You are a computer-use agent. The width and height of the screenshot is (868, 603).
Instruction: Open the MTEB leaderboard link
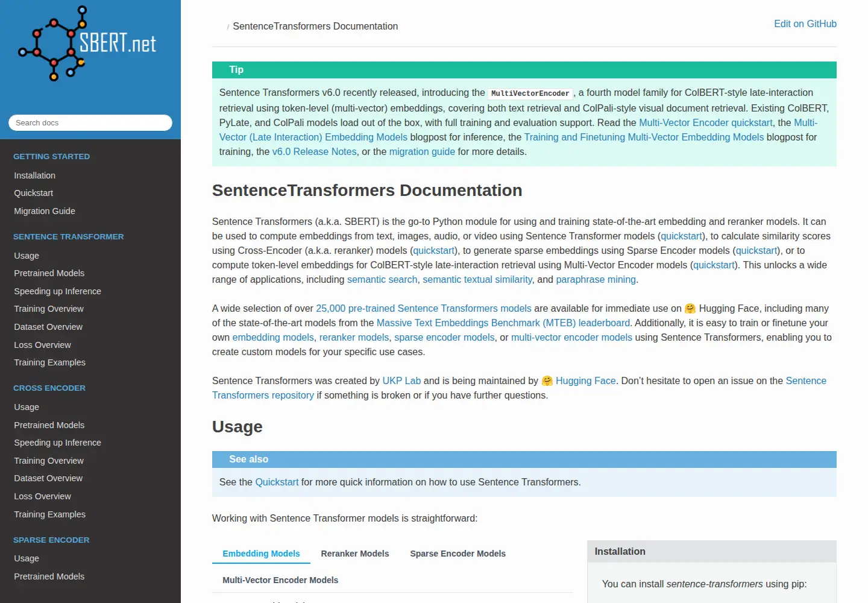503,323
